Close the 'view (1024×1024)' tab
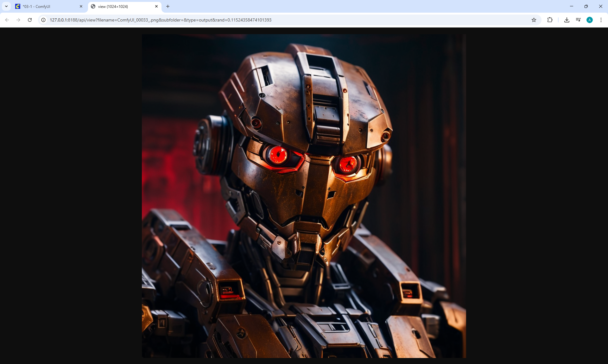 tap(156, 6)
